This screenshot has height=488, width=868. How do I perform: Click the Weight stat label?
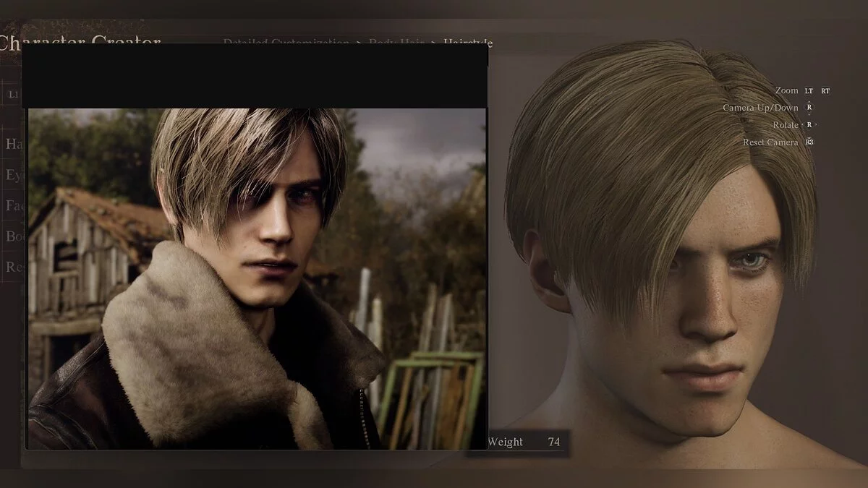tap(505, 442)
